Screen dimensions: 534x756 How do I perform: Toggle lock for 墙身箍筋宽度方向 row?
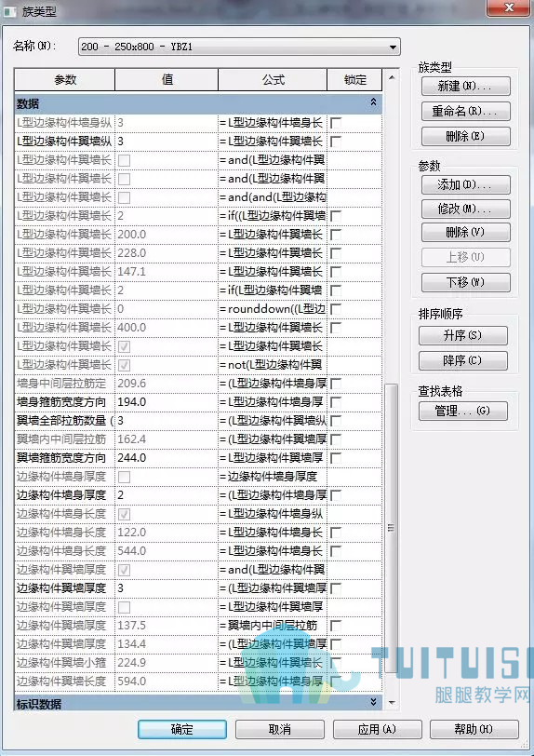336,402
